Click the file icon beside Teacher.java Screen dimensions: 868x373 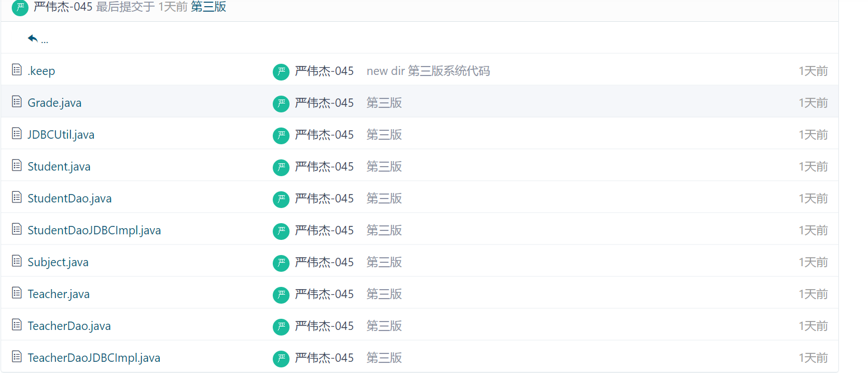(x=17, y=293)
